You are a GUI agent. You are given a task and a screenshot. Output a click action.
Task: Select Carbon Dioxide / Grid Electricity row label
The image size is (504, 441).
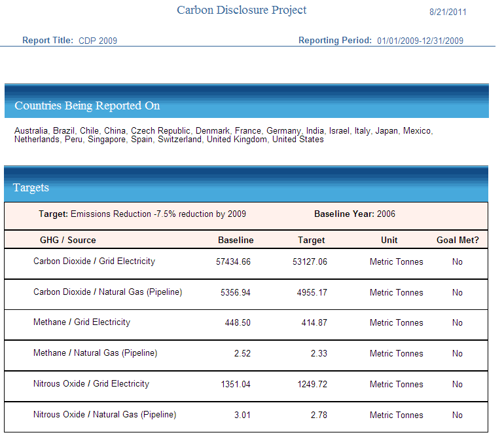click(94, 261)
